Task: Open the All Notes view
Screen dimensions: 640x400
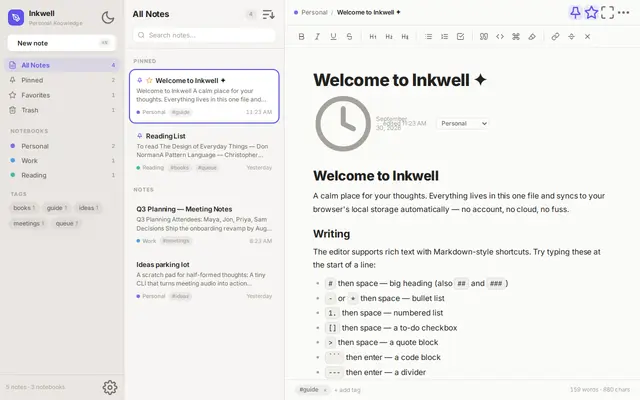Action: (x=62, y=65)
